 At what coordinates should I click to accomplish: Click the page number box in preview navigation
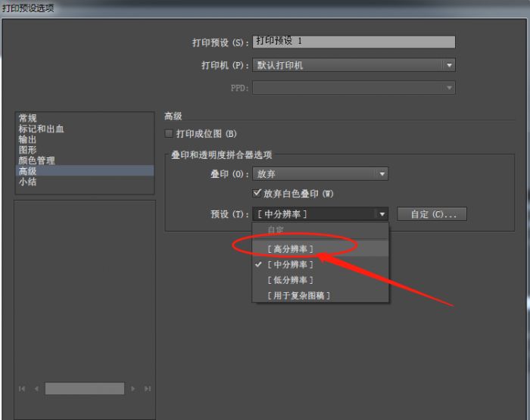(84, 388)
